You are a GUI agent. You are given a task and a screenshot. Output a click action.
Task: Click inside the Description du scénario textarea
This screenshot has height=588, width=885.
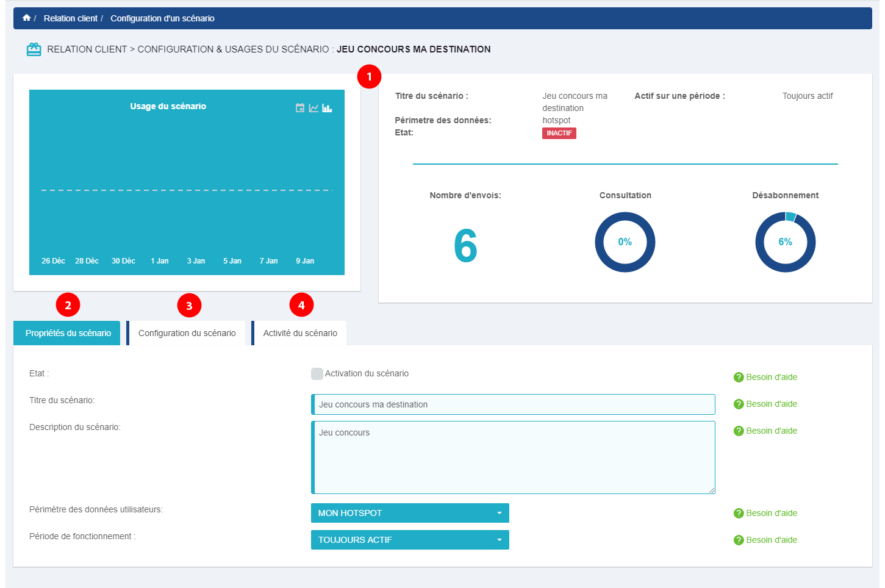[x=513, y=457]
